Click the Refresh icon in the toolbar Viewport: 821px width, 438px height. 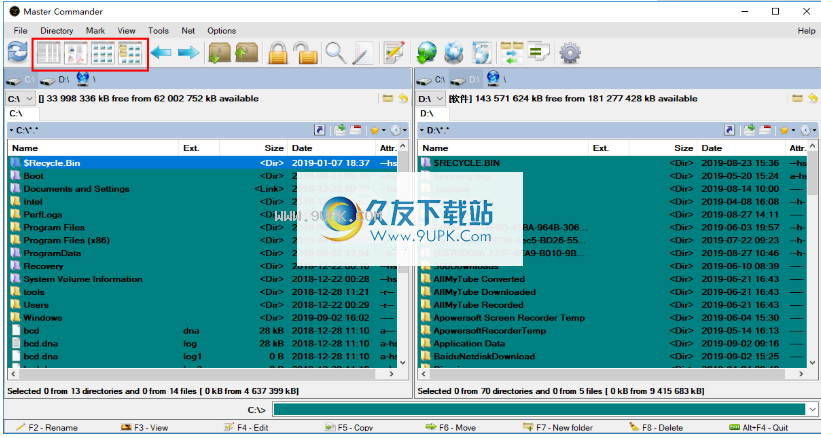coord(17,53)
